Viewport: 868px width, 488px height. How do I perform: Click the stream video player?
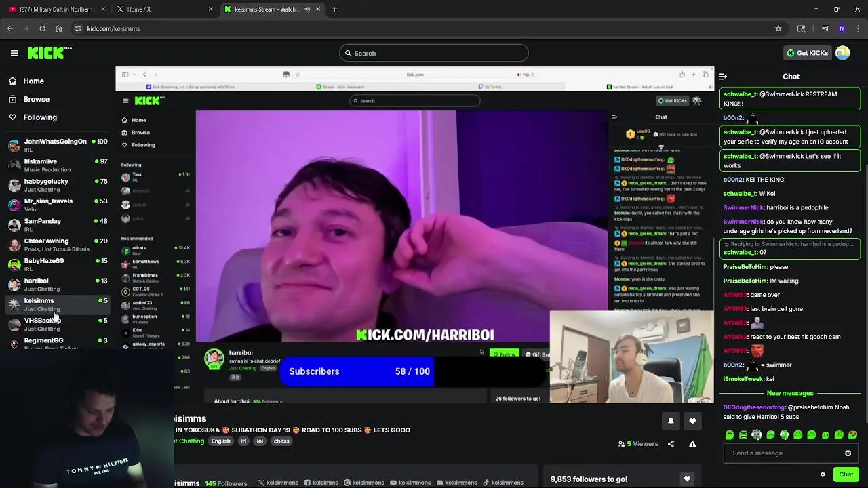click(x=415, y=235)
